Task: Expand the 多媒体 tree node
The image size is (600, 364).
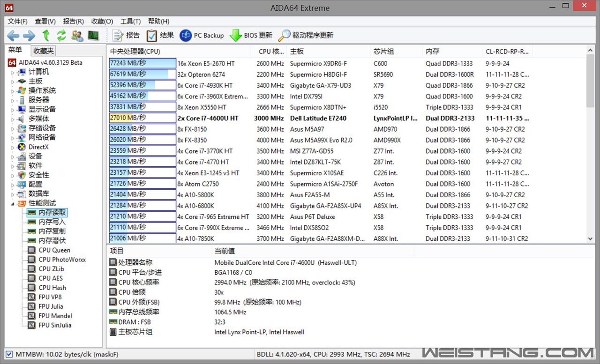Action: (13, 119)
